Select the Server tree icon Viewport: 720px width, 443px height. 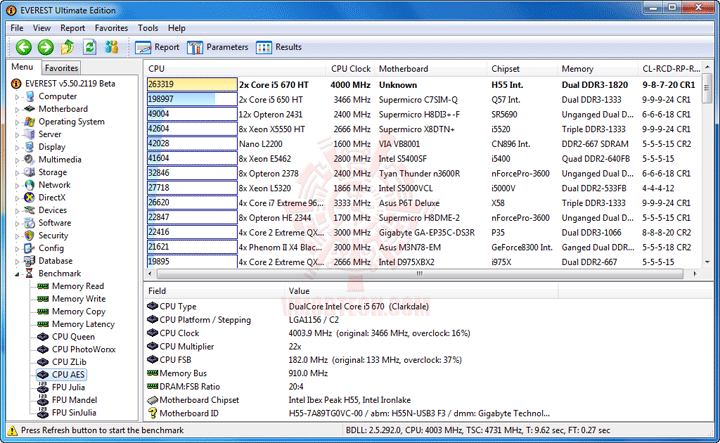click(x=30, y=134)
